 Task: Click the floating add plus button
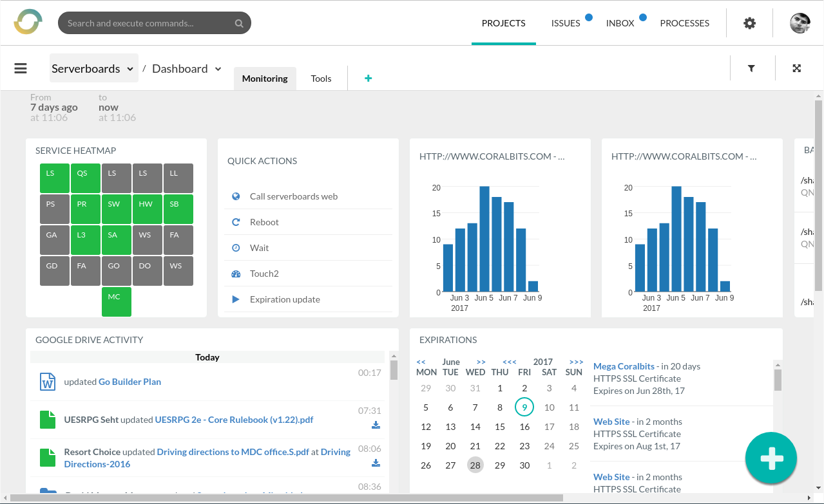(771, 458)
